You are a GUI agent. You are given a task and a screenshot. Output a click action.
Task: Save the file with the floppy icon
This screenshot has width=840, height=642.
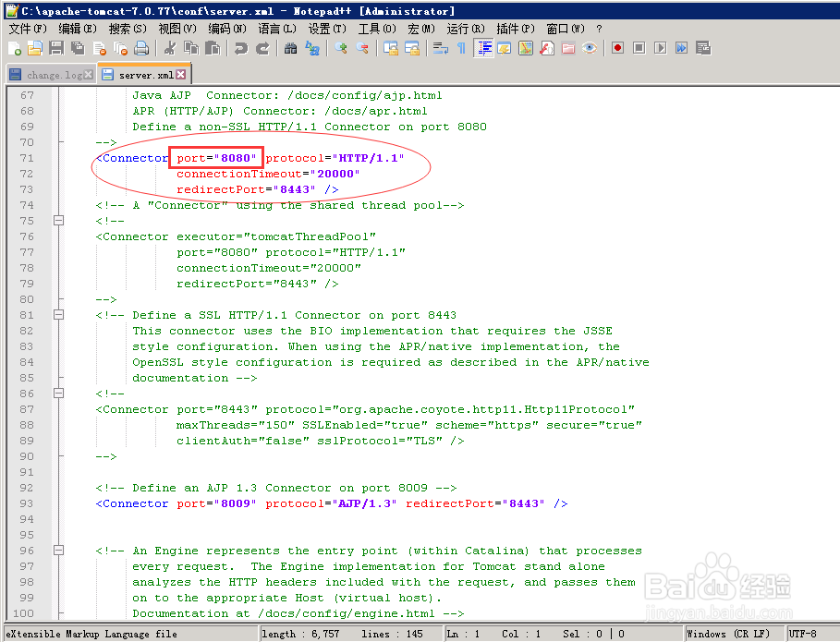(x=56, y=48)
